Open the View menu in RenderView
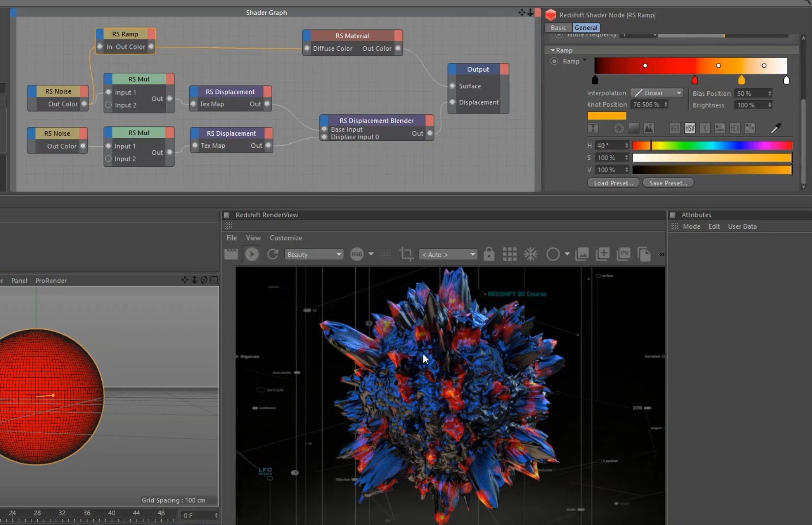Screen dimensions: 812x525 click(x=253, y=238)
